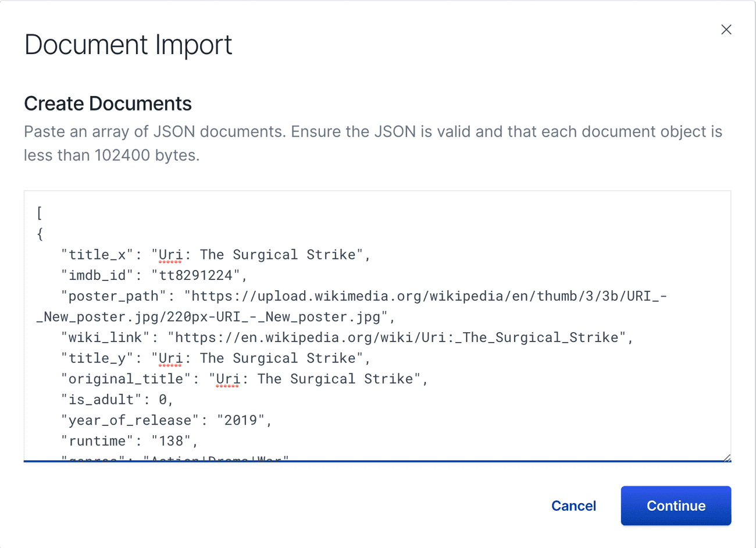The height and width of the screenshot is (548, 756).
Task: Click the Cancel button
Action: tap(573, 506)
